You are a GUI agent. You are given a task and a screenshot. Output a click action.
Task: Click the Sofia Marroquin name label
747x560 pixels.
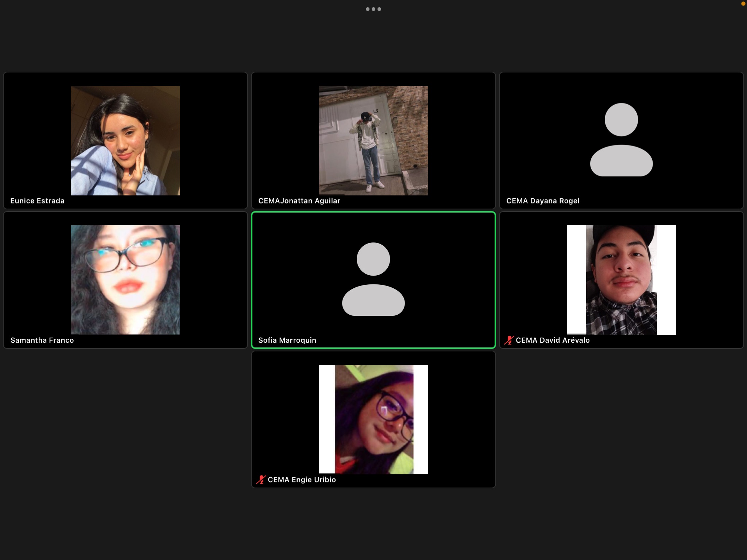(287, 340)
